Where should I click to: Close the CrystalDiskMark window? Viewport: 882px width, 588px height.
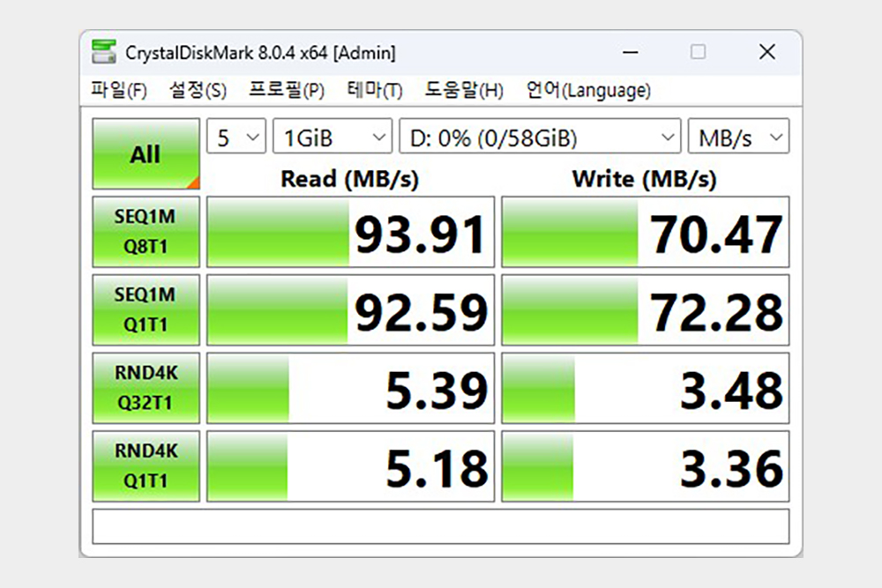[767, 52]
